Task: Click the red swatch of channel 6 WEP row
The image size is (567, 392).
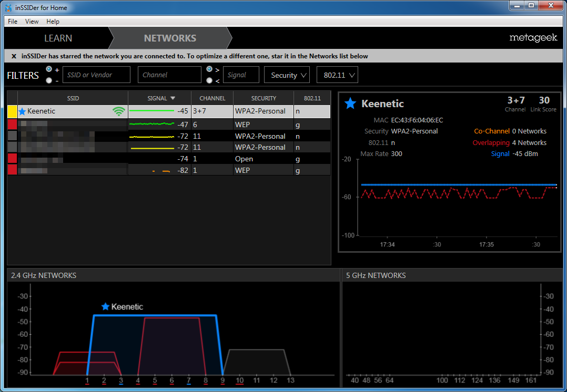Action: point(12,125)
